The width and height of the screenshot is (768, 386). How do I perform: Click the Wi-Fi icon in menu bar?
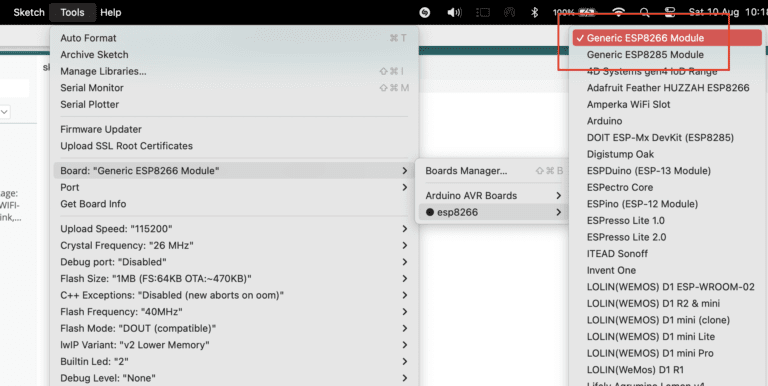click(619, 12)
